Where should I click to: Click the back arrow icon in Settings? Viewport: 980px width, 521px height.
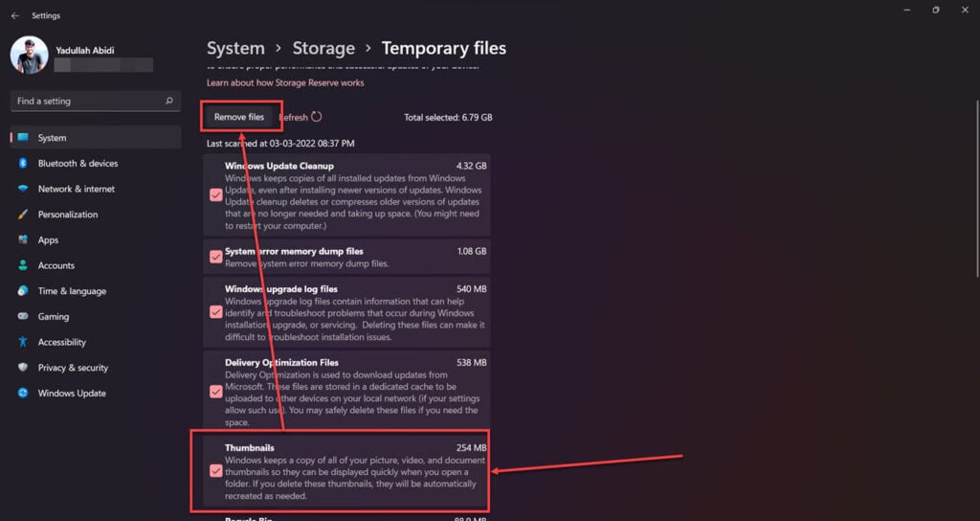point(15,15)
